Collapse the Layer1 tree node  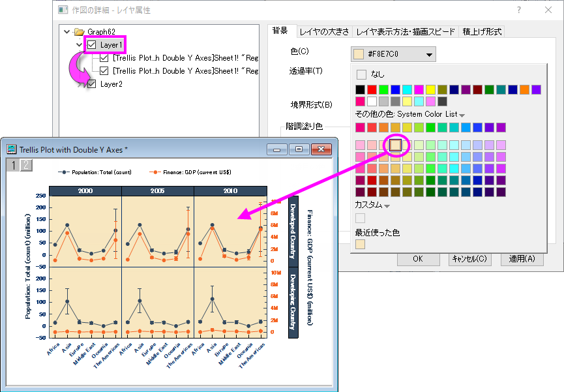80,44
